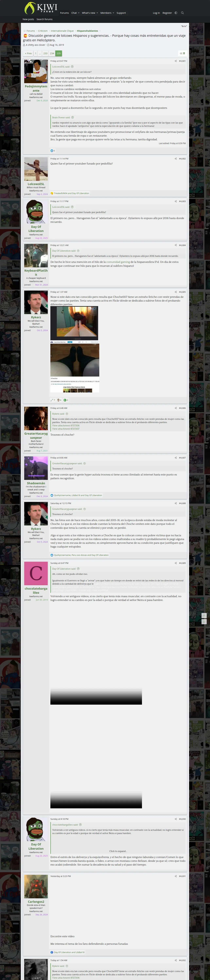Click the share icon on post #4,689
The height and width of the screenshot is (980, 210).
pos(176,563)
